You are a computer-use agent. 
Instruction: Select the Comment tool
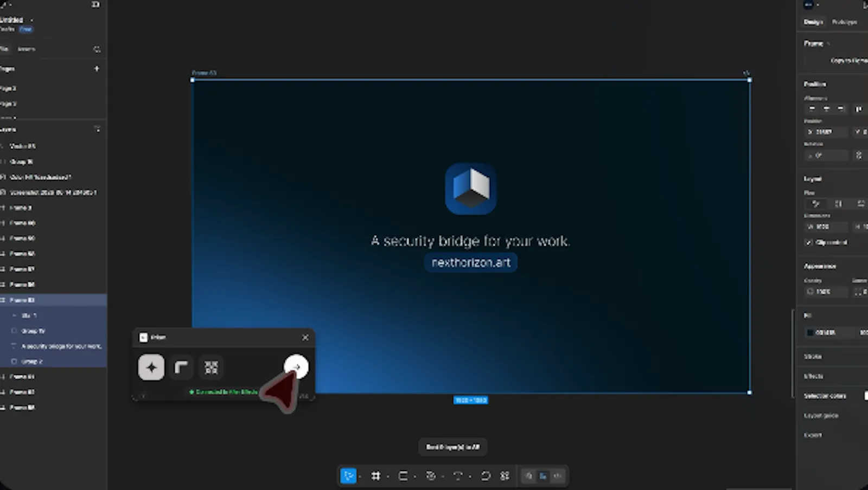click(486, 476)
